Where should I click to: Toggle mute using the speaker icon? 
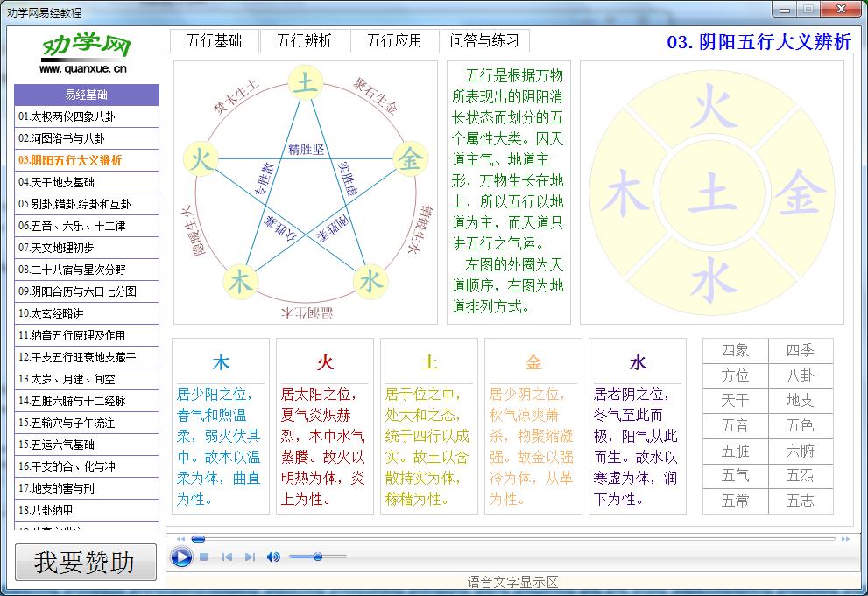click(x=273, y=556)
